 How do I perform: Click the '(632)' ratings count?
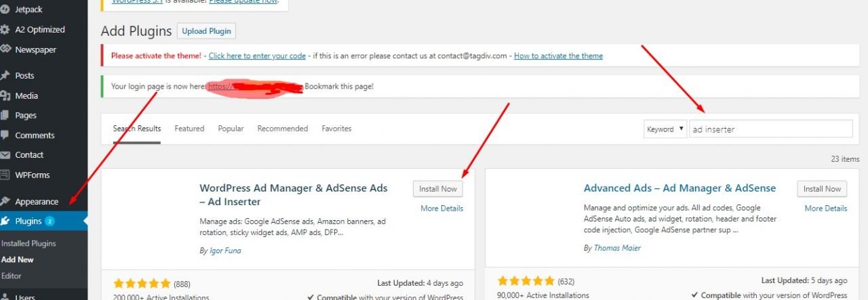567,282
